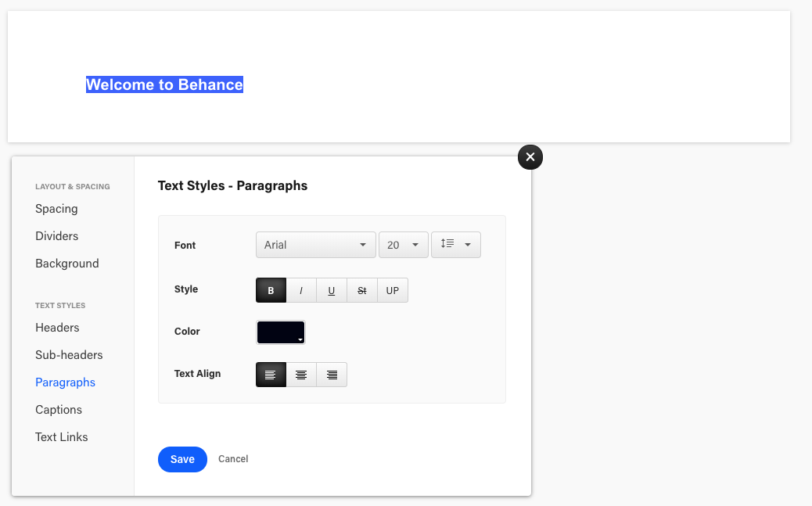Click the Style label
The image size is (812, 506).
186,289
